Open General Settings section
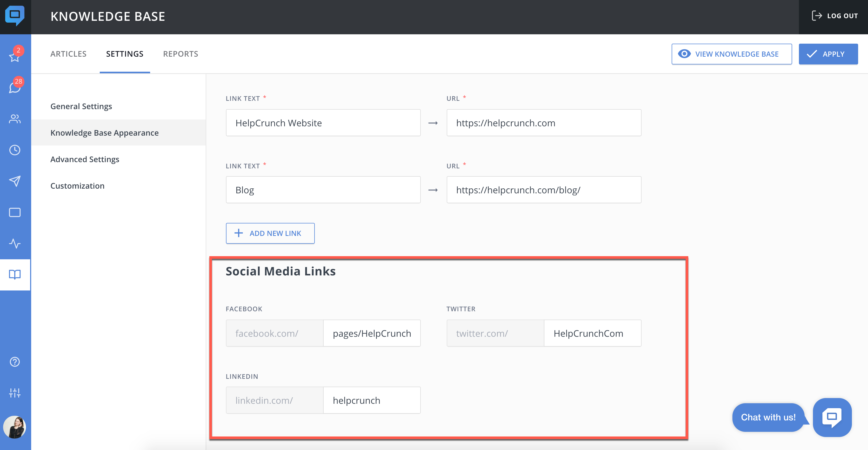868x450 pixels. point(81,106)
